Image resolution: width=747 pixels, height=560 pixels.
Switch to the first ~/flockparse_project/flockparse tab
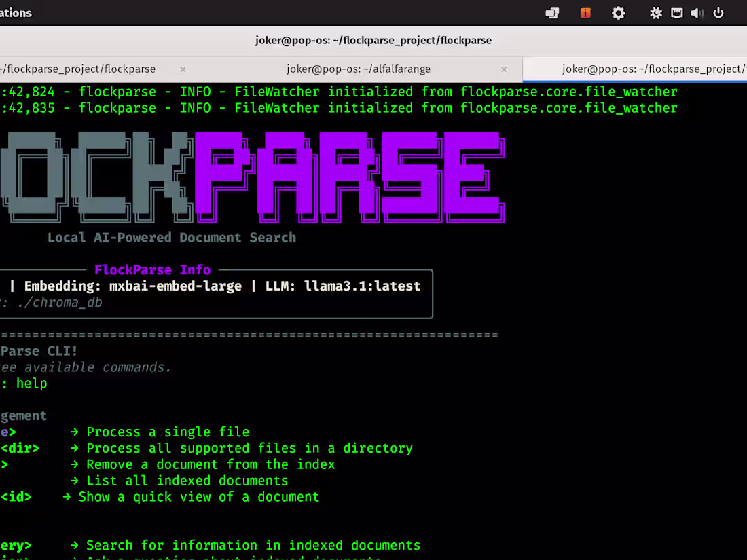click(x=79, y=69)
